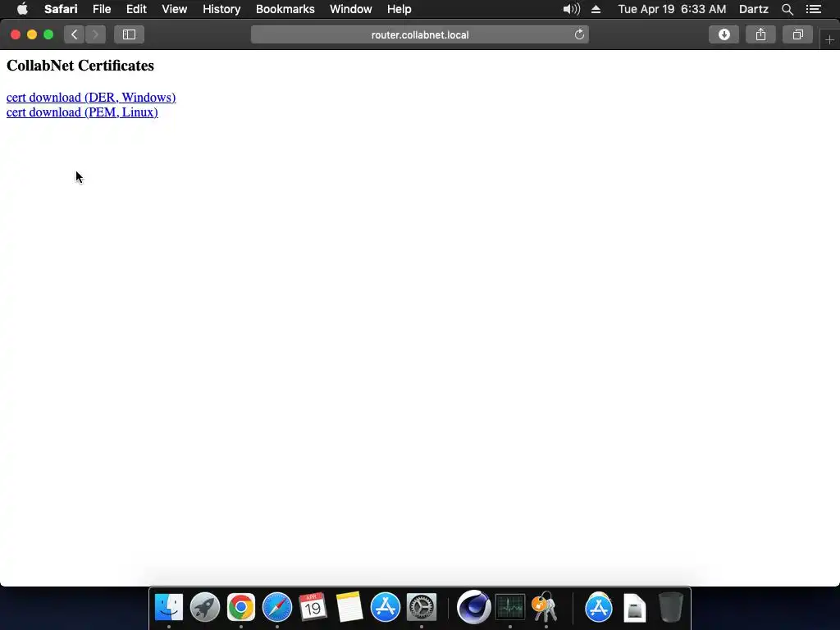Open Notes from the Dock
The height and width of the screenshot is (630, 840).
point(349,608)
